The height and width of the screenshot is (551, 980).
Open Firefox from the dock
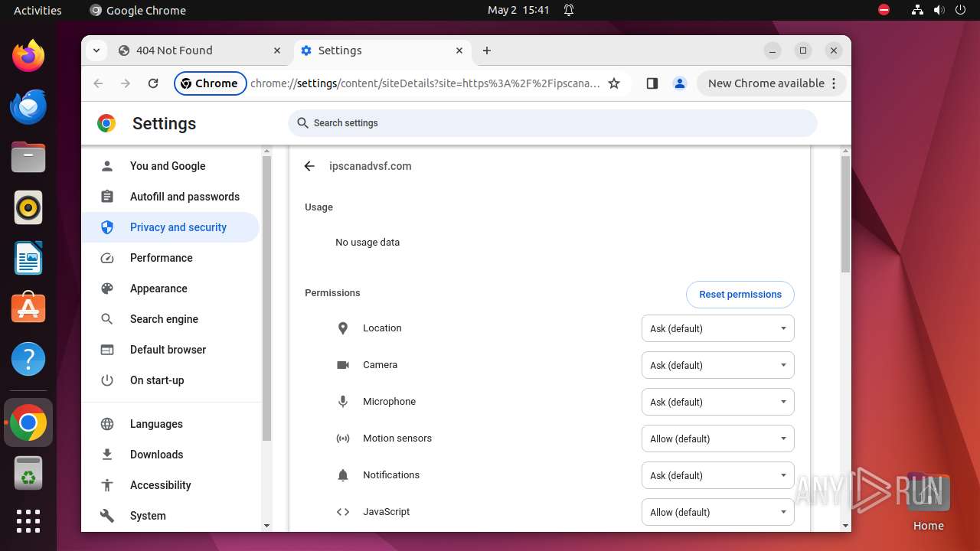point(28,56)
